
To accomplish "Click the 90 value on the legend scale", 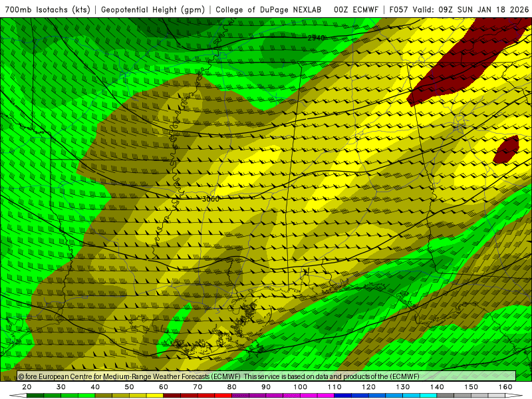I will tap(266, 387).
